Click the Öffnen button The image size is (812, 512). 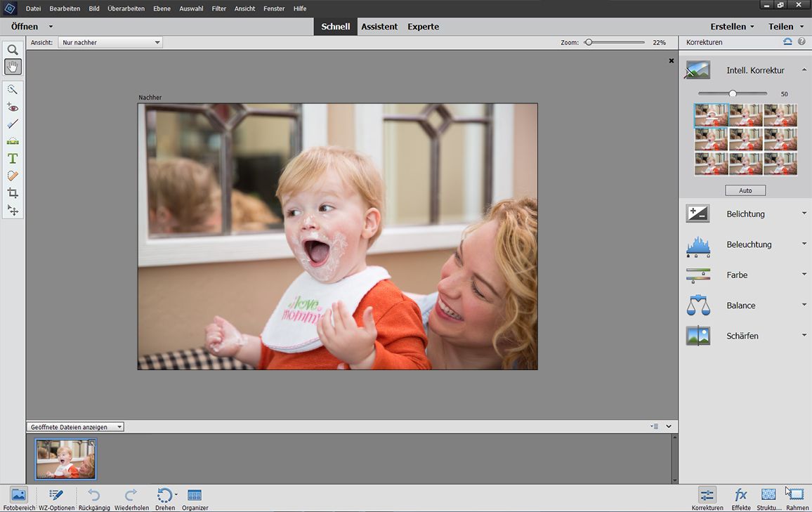[x=25, y=27]
